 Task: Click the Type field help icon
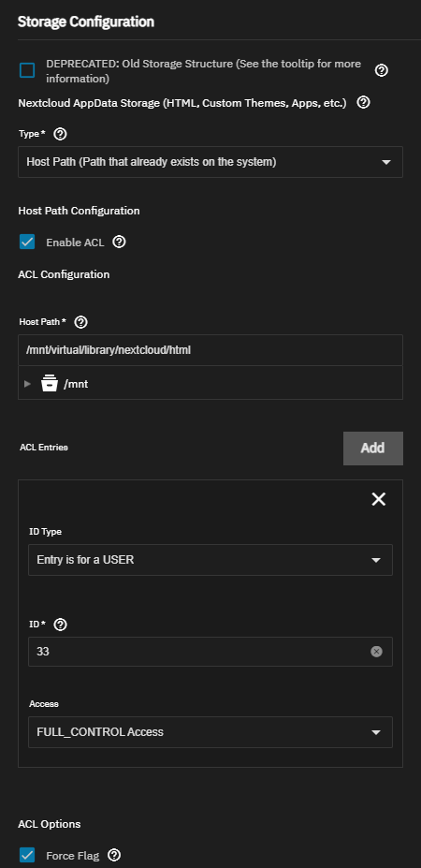coord(61,134)
